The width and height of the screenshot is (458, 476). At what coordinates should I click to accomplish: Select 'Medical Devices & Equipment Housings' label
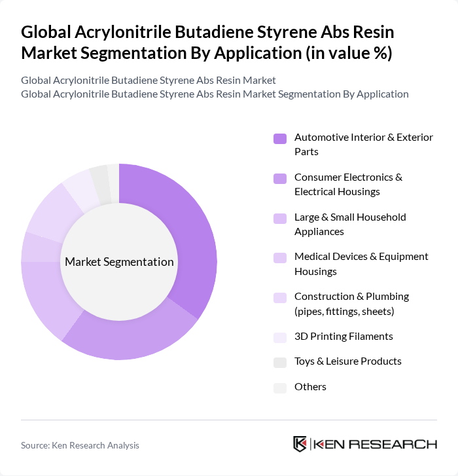click(361, 264)
